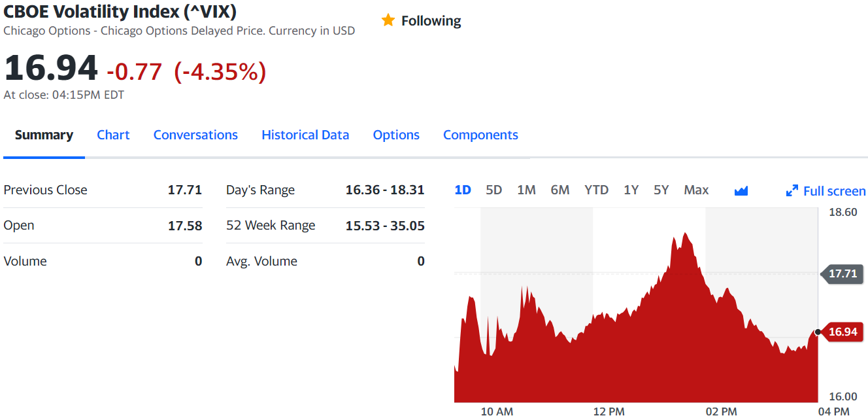
Task: Click the -0.77 price change value
Action: pos(134,71)
